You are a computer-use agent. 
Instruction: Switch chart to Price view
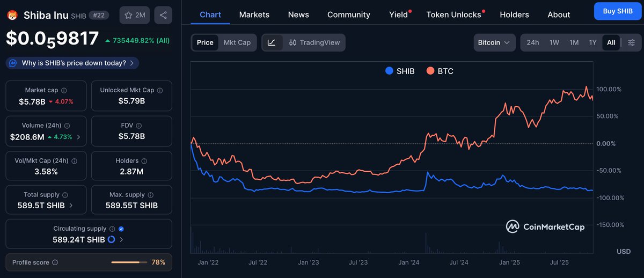pos(205,42)
